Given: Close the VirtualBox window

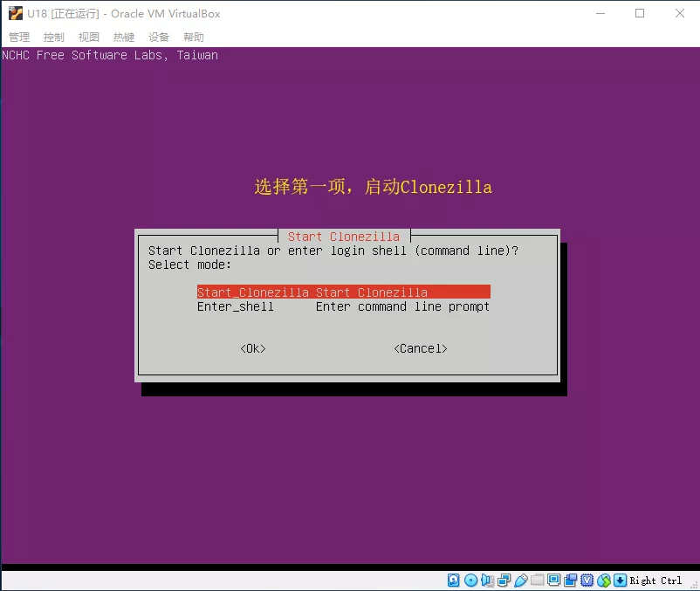Looking at the screenshot, I should point(679,13).
